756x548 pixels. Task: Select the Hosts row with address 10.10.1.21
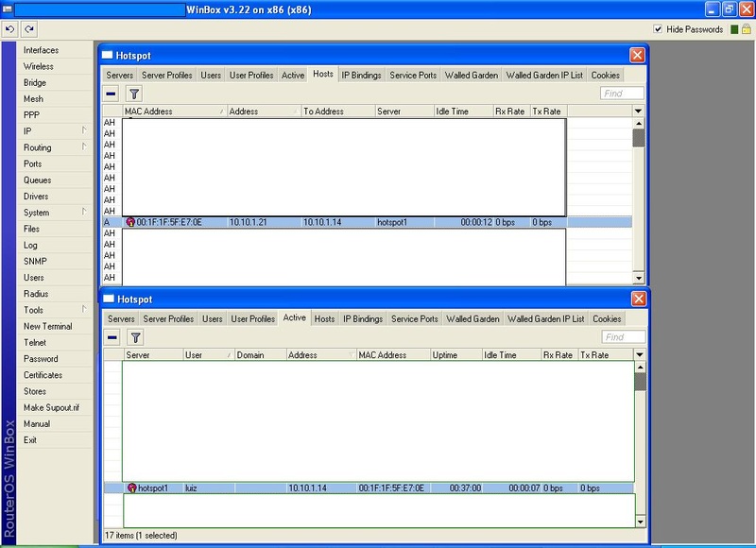coord(367,222)
